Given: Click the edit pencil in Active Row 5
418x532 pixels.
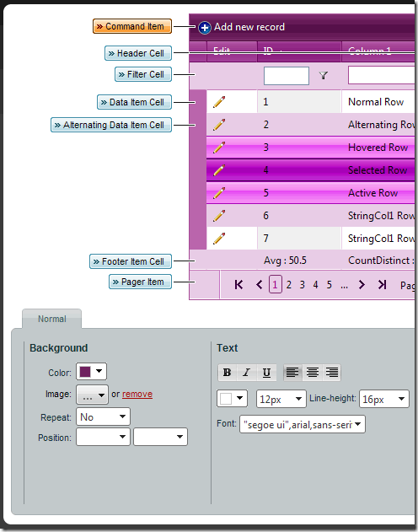Looking at the screenshot, I should pyautogui.click(x=219, y=193).
